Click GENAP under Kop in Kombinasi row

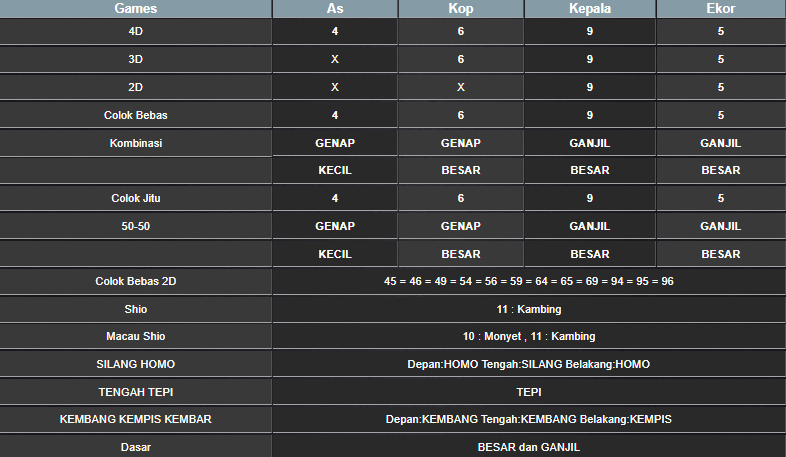pyautogui.click(x=461, y=143)
